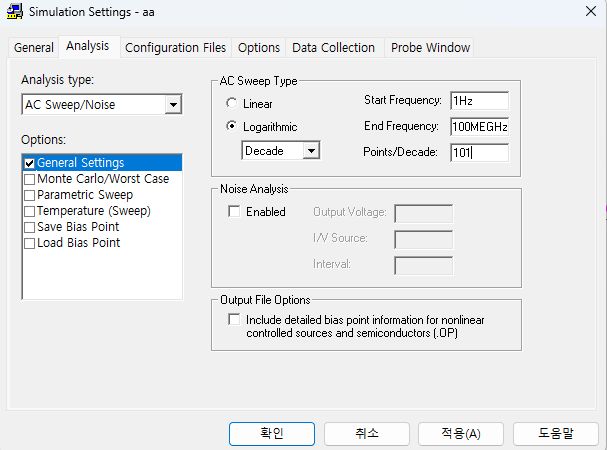
Task: Close the Simulation Settings dialog
Action: [x=591, y=11]
